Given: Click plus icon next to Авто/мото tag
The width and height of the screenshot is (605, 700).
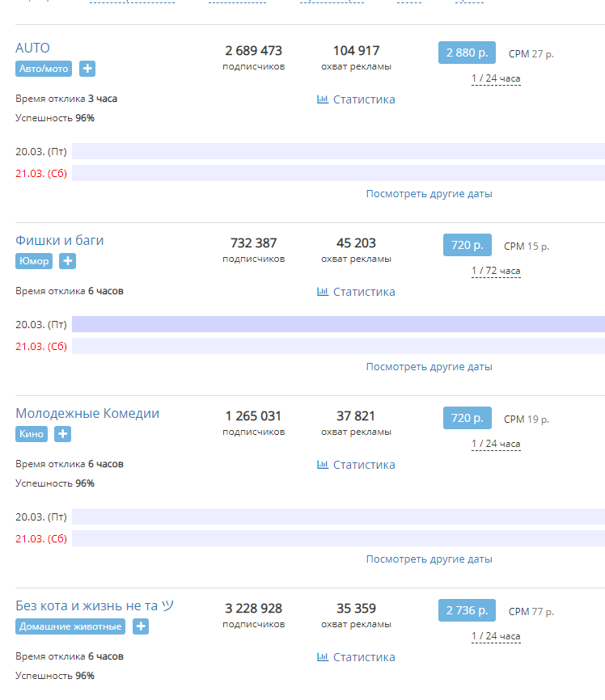Looking at the screenshot, I should click(x=87, y=69).
